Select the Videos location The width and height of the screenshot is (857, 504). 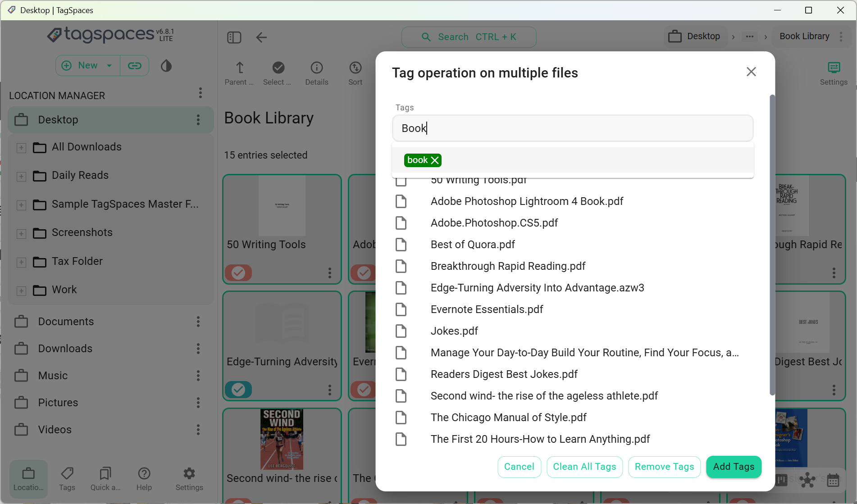click(110, 430)
